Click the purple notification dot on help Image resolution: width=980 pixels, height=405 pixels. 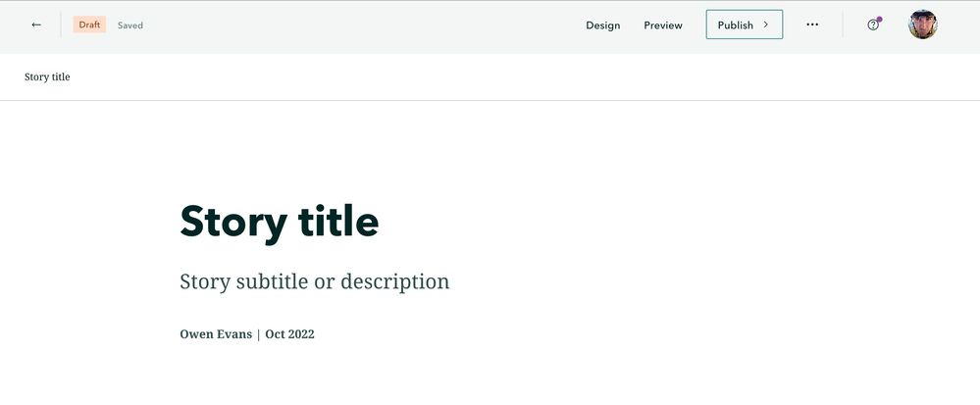click(x=879, y=19)
